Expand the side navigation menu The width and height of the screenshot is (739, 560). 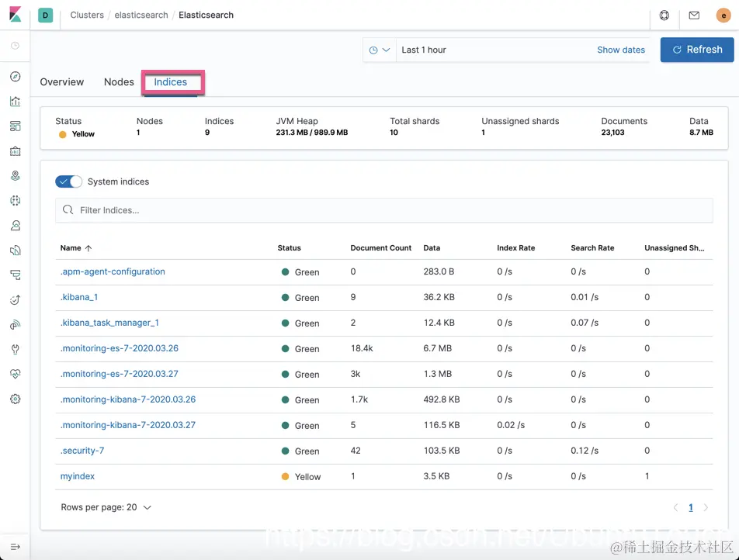click(15, 547)
